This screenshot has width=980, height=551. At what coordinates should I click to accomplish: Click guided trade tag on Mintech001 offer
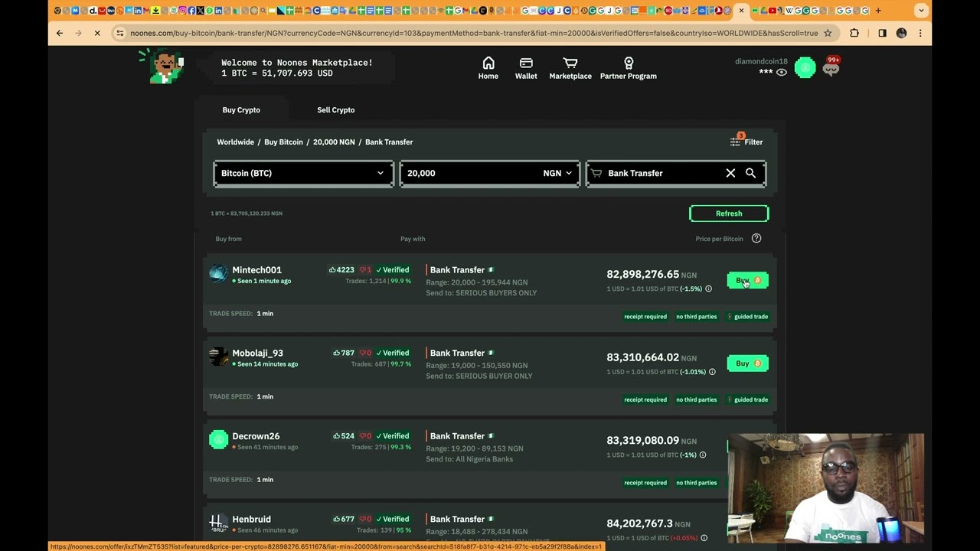[x=750, y=317]
